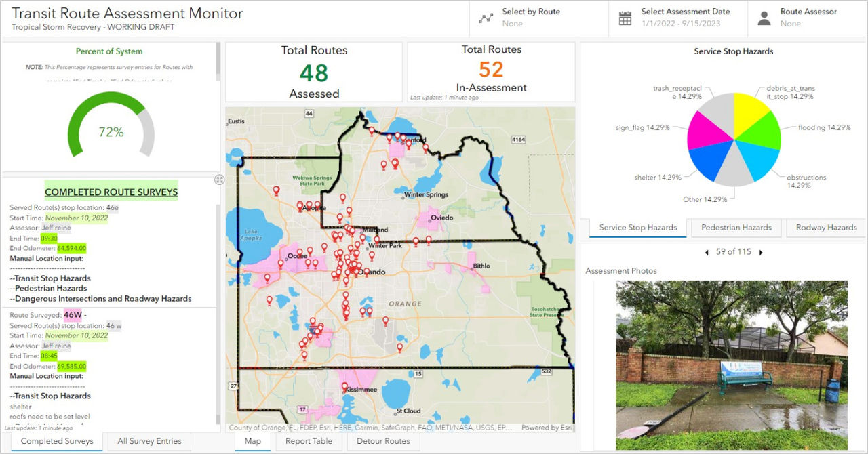868x454 pixels.
Task: Open the Select Assessment Date selector
Action: coord(685,18)
